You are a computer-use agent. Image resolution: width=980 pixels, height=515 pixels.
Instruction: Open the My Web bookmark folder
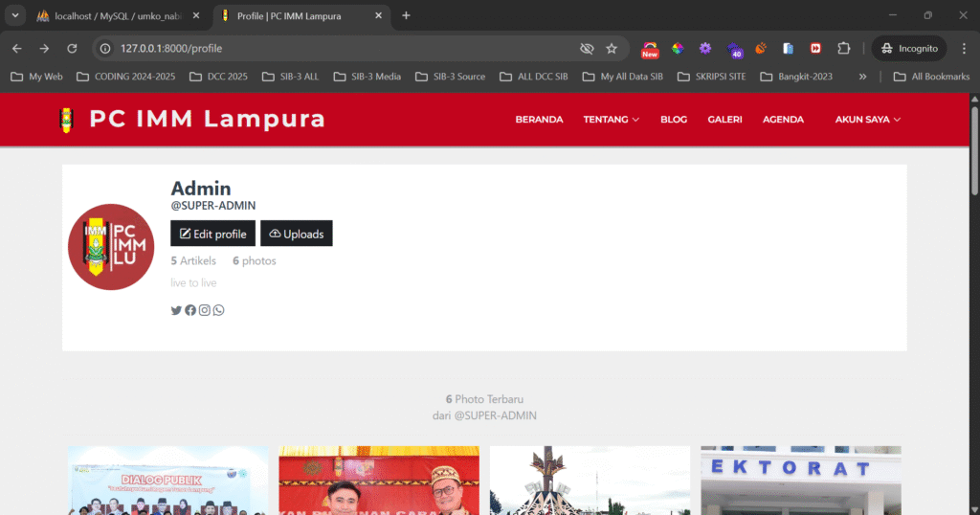click(x=37, y=77)
